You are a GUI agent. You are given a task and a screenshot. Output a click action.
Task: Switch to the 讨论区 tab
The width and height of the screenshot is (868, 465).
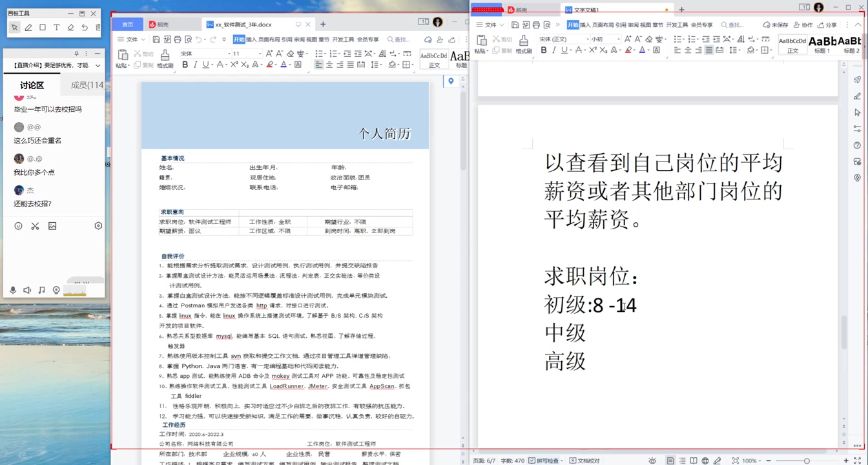coord(32,85)
